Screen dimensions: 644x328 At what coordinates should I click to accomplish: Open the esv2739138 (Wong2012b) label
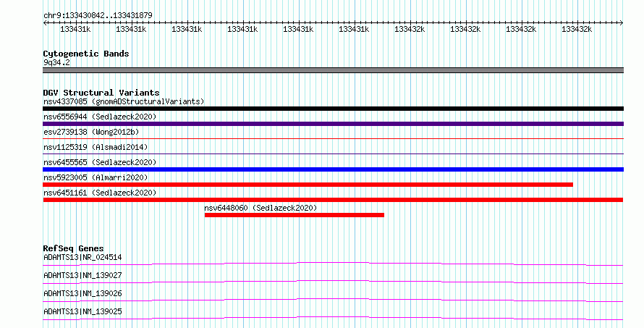point(91,132)
